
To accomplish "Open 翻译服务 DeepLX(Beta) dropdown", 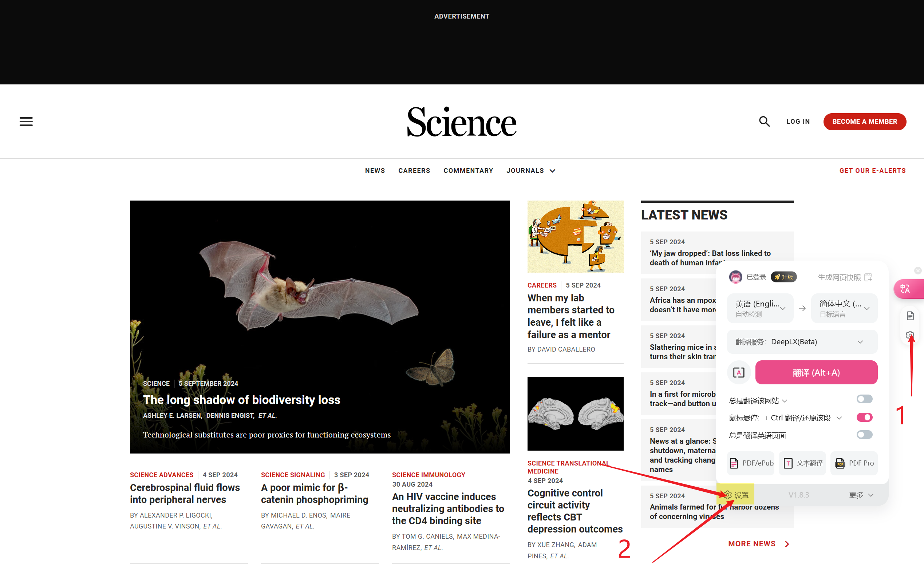I will 802,342.
